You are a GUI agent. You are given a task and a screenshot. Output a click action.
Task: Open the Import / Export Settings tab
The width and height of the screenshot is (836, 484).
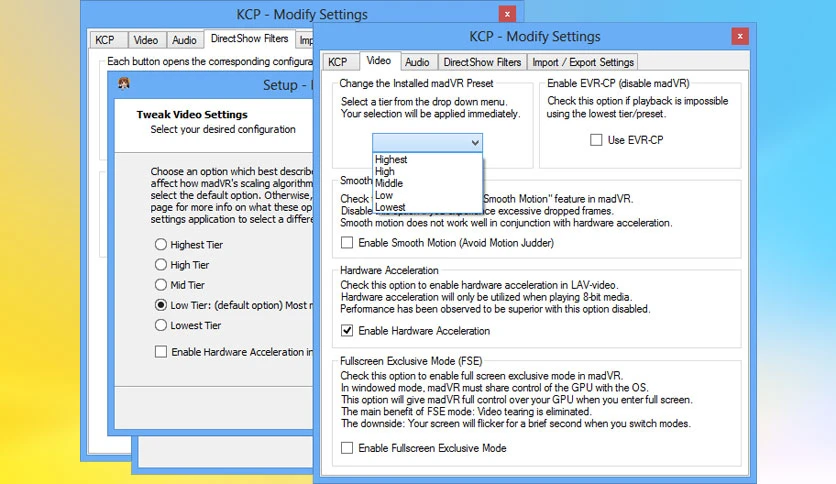(x=583, y=62)
